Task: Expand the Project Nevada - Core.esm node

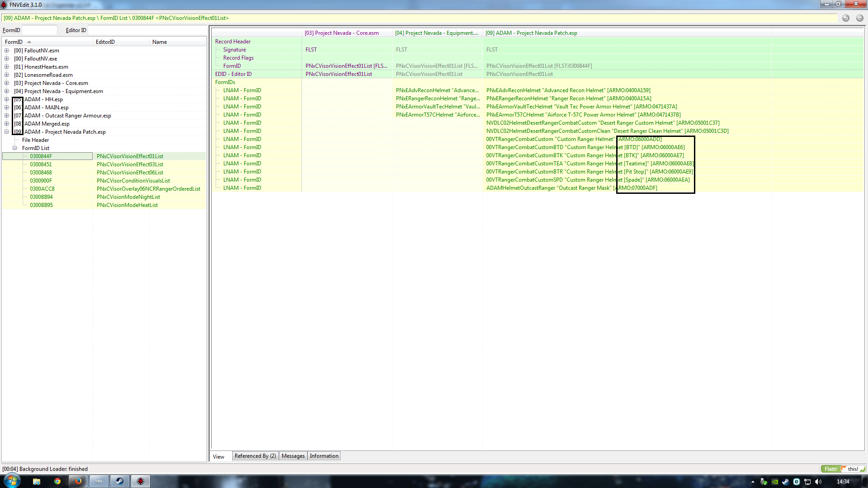Action: click(x=7, y=83)
